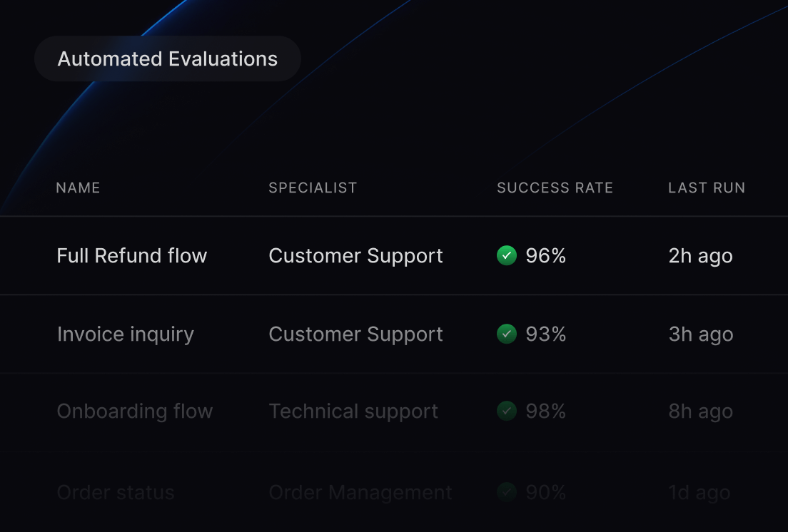Click the 96% success rate value
The height and width of the screenshot is (532, 788).
(x=546, y=255)
